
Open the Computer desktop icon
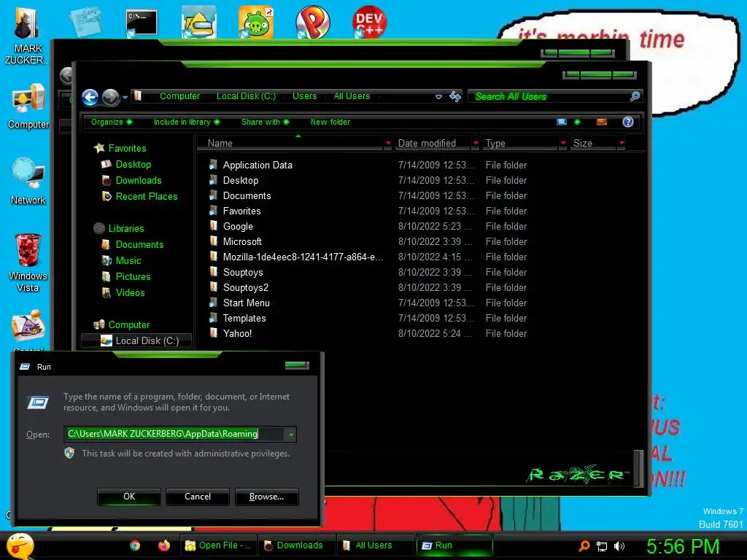pyautogui.click(x=28, y=100)
